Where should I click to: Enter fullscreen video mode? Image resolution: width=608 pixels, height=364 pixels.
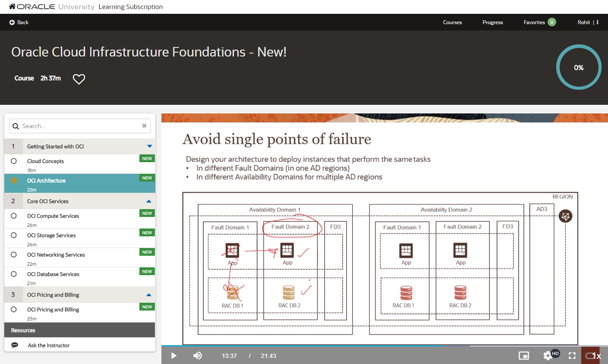click(x=572, y=355)
